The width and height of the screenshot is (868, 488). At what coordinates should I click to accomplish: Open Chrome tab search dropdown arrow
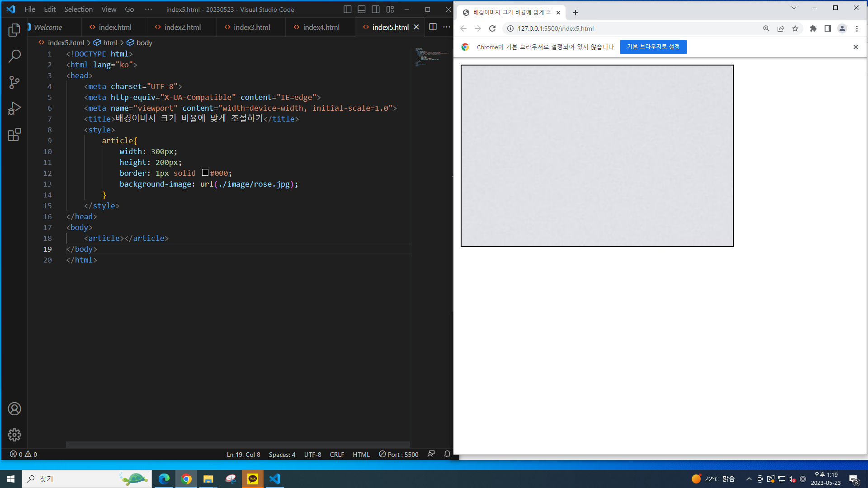(793, 8)
